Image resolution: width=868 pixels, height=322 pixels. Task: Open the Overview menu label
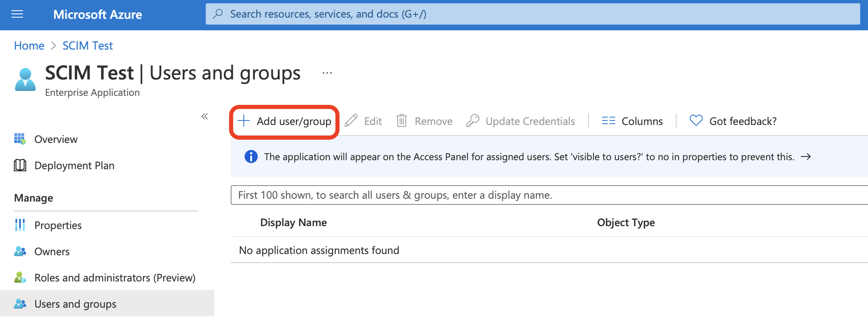point(56,139)
